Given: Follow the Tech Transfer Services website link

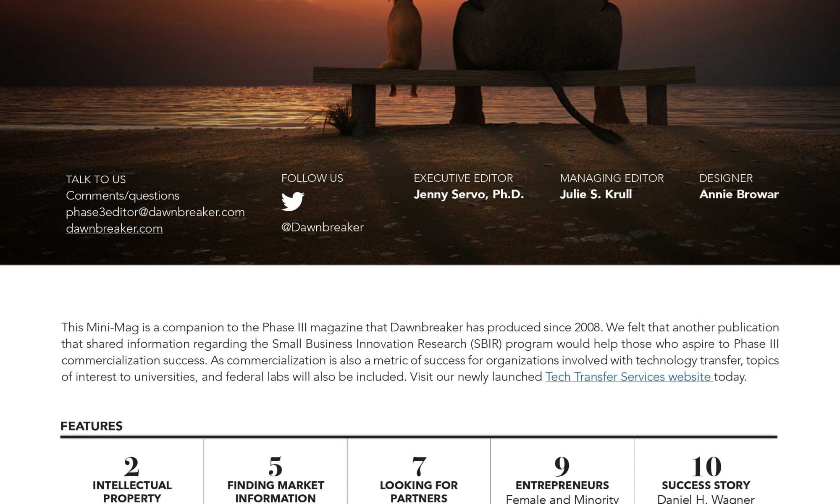Looking at the screenshot, I should (629, 377).
